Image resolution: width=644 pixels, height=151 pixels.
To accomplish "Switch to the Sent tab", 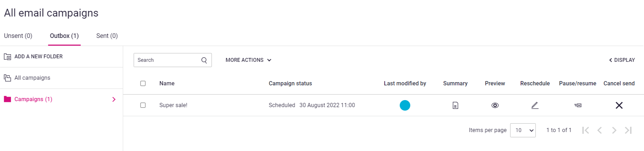I will (107, 36).
